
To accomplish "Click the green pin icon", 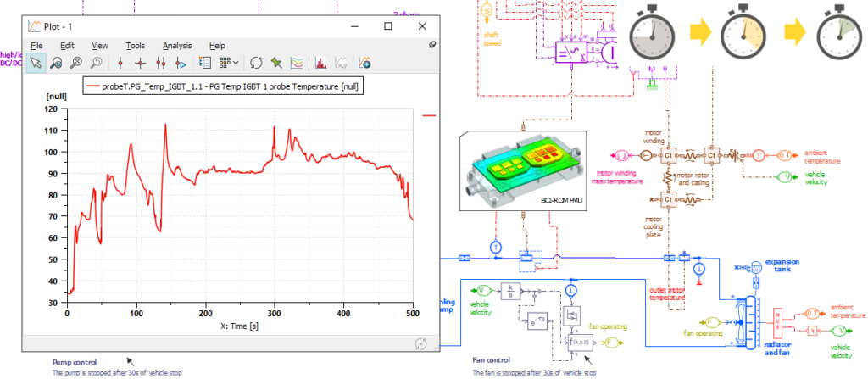I will point(276,63).
